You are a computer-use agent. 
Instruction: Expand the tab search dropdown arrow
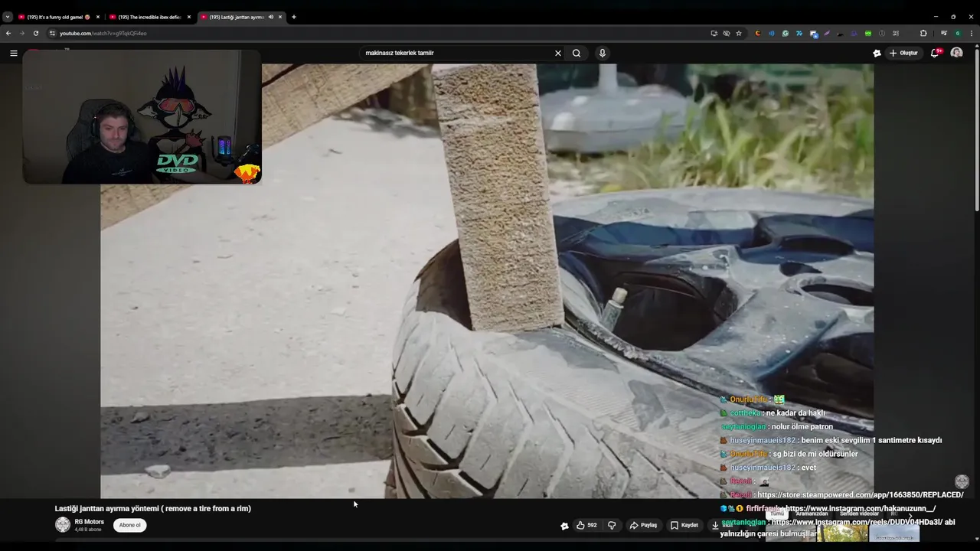(x=8, y=17)
